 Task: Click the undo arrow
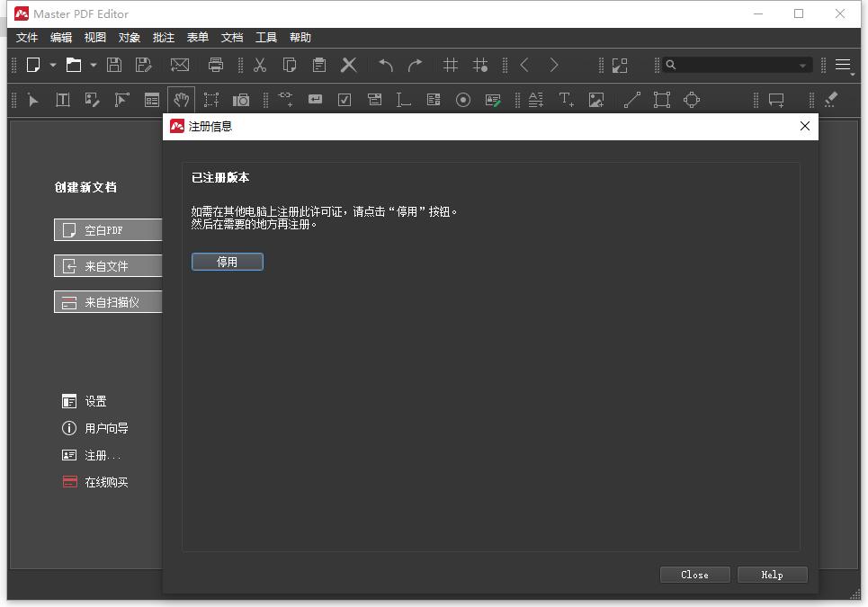click(386, 66)
